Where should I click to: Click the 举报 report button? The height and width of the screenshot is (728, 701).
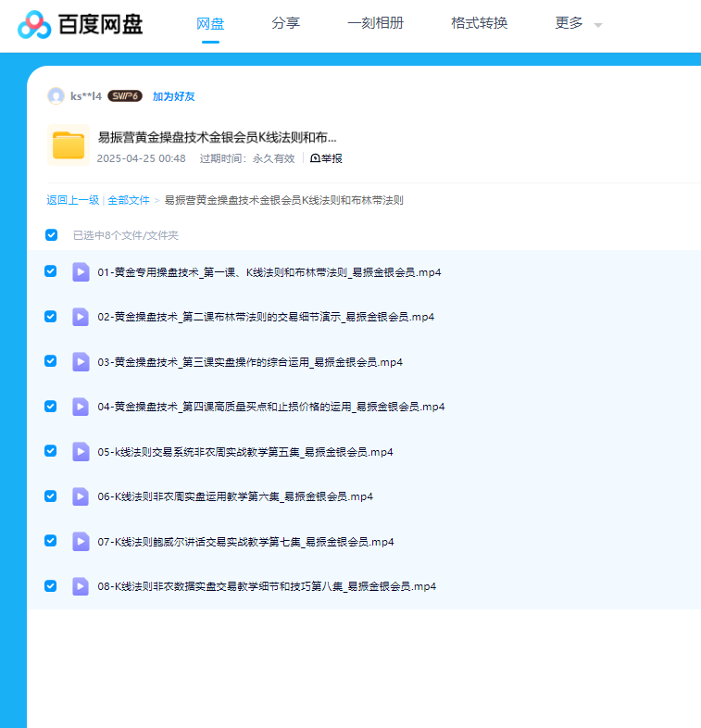click(326, 158)
